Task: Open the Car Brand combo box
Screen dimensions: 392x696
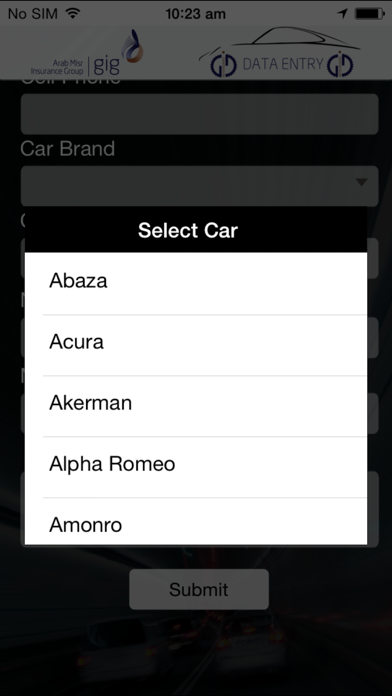Action: click(199, 186)
